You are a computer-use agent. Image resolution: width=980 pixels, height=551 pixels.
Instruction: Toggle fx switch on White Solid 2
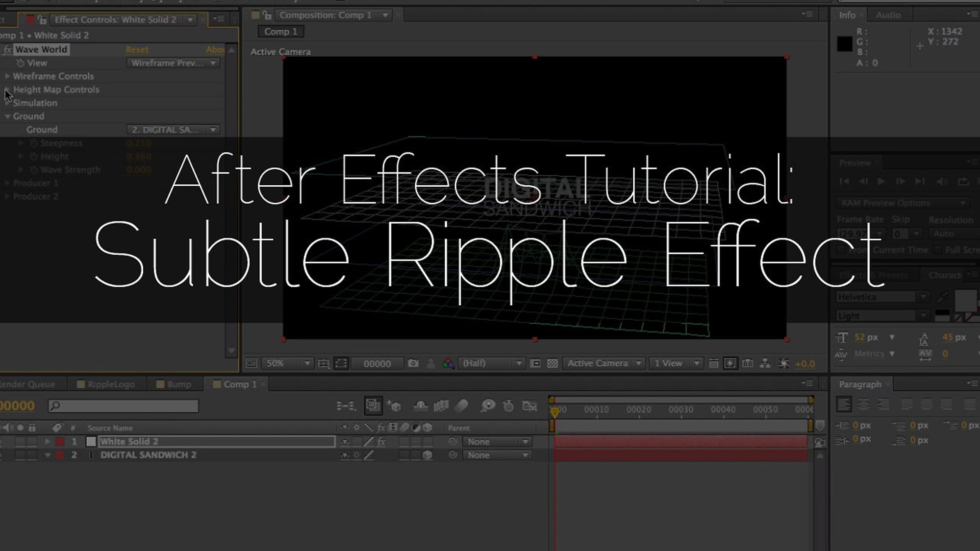(x=381, y=442)
